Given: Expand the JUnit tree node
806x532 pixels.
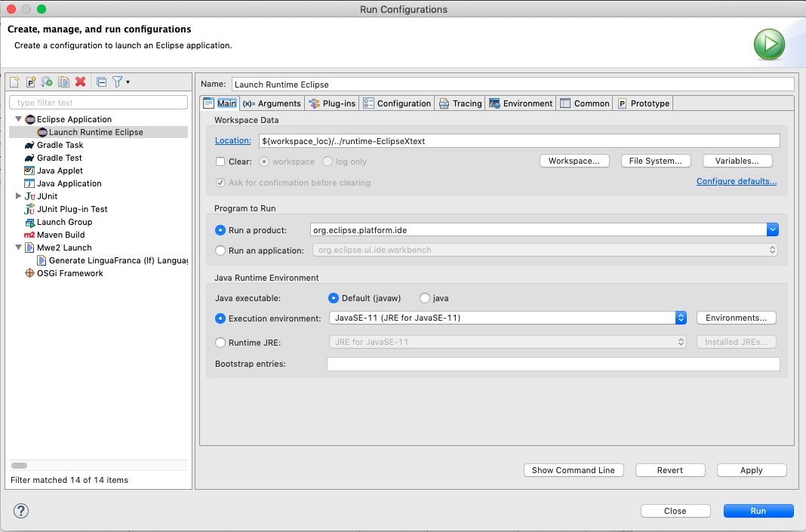Looking at the screenshot, I should pos(19,196).
